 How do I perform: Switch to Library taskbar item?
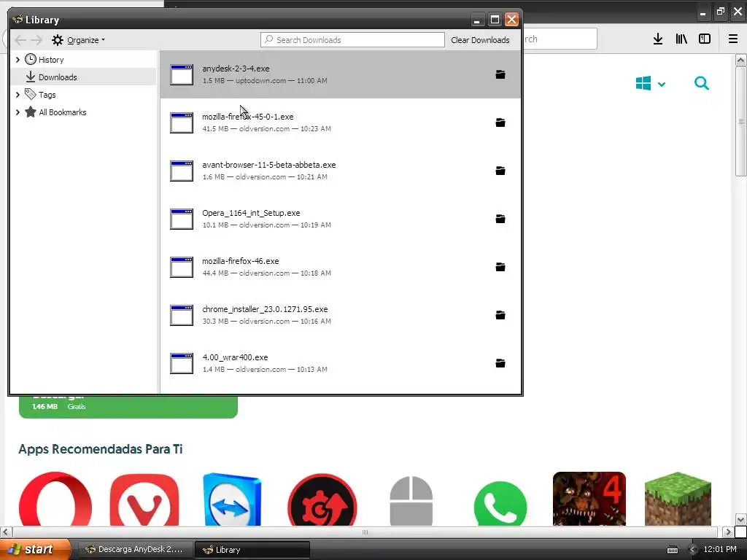pos(252,550)
